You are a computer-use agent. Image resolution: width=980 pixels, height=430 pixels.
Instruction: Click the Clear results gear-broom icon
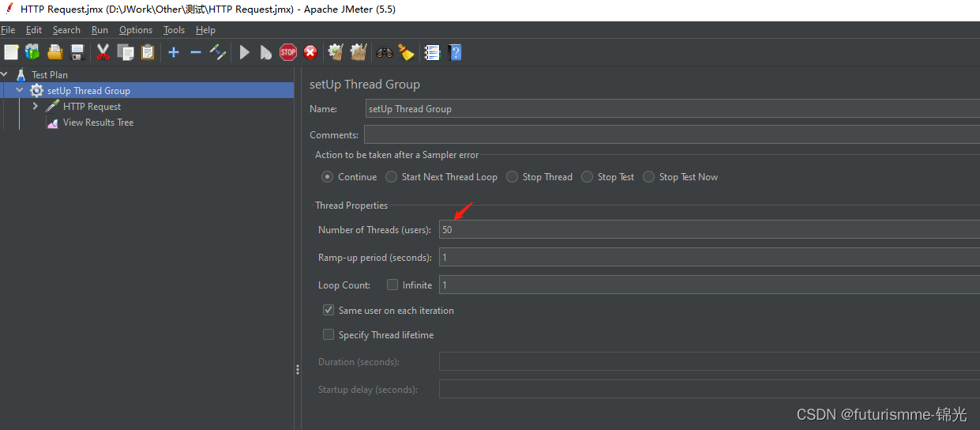[336, 52]
